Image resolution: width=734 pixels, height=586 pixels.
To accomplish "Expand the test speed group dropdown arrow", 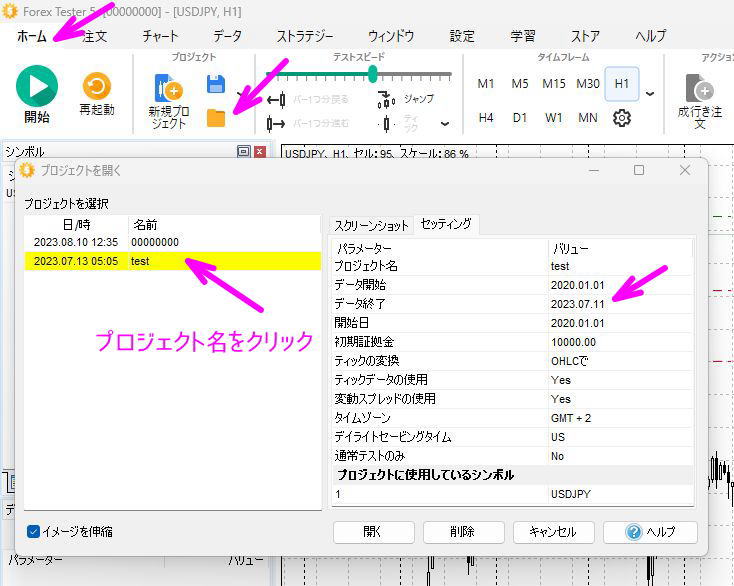I will (445, 124).
